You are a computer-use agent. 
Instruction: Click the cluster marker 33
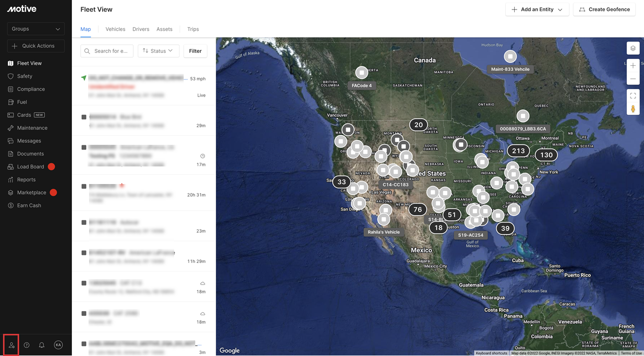[x=342, y=182]
